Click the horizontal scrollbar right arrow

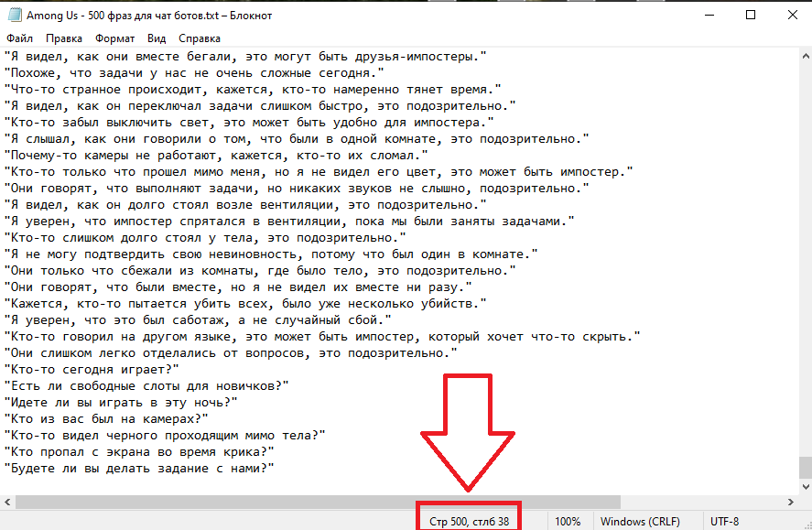(x=791, y=502)
